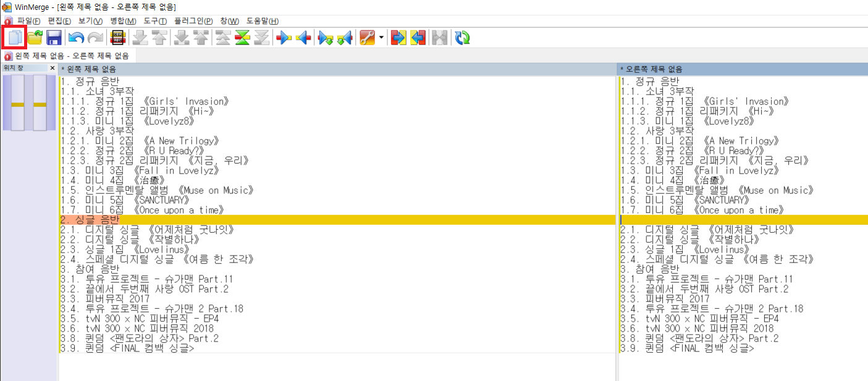Click Copy to Right and Advance icon

(326, 38)
